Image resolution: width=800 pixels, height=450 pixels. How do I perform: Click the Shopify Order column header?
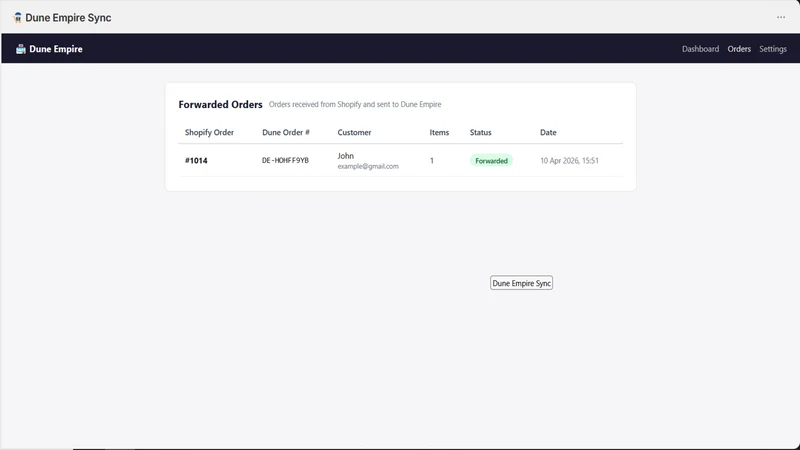209,132
